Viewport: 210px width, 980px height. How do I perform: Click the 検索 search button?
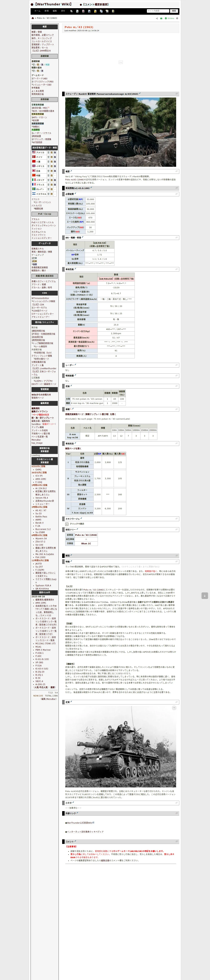click(x=174, y=11)
